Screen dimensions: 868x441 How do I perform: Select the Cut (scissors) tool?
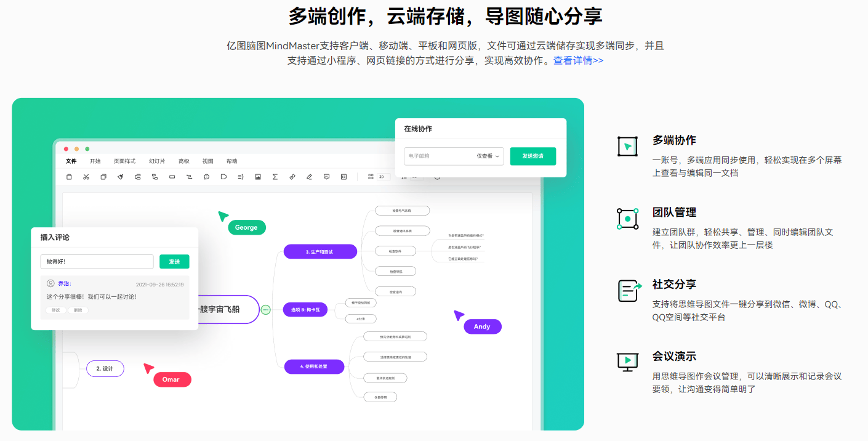click(86, 177)
